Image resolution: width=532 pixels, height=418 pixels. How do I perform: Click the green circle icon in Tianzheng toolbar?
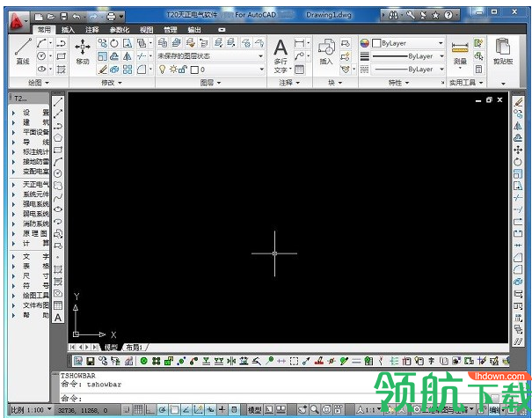point(144,361)
